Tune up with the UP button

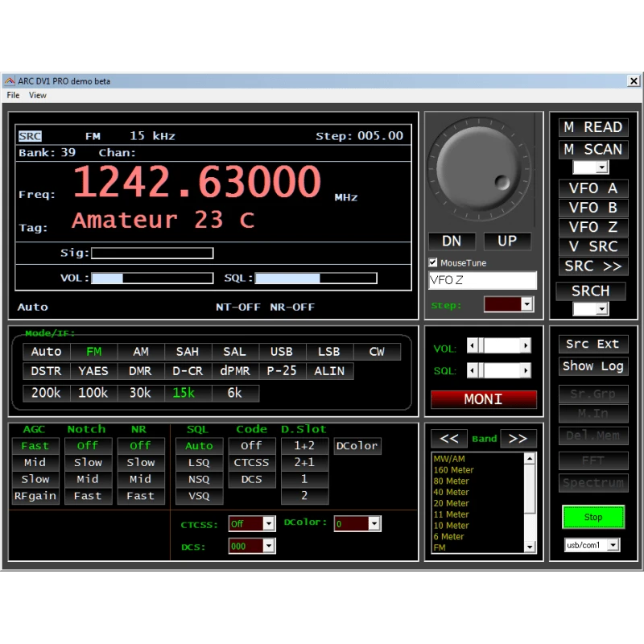point(507,241)
